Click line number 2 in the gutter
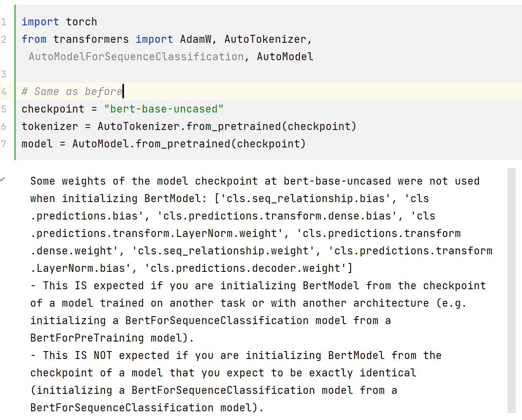This screenshot has width=522, height=420. [4, 39]
